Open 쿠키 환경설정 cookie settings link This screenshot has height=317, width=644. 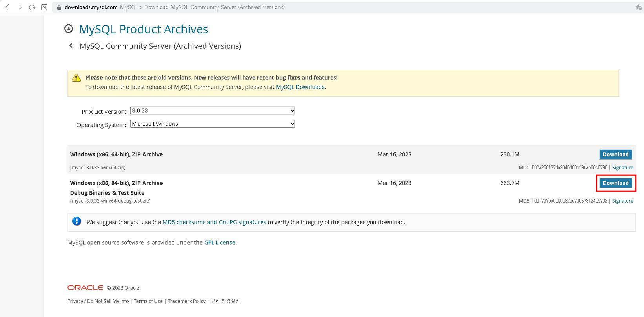click(x=225, y=301)
